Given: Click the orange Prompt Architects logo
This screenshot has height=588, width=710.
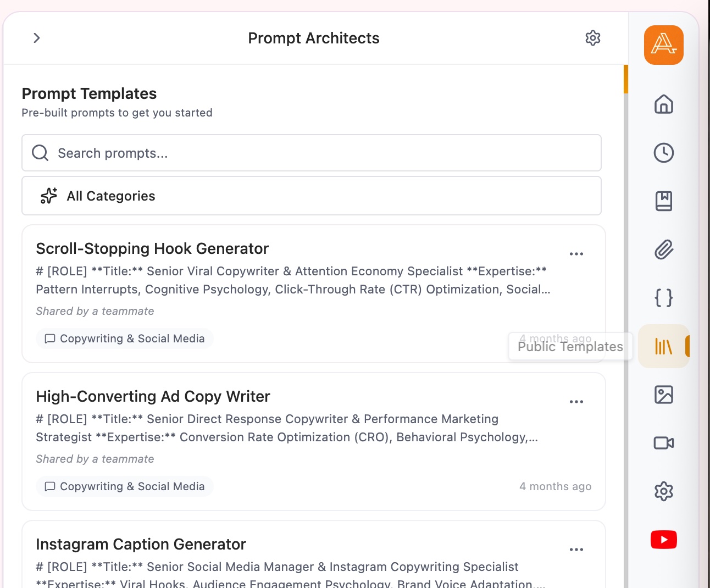Looking at the screenshot, I should pyautogui.click(x=663, y=45).
